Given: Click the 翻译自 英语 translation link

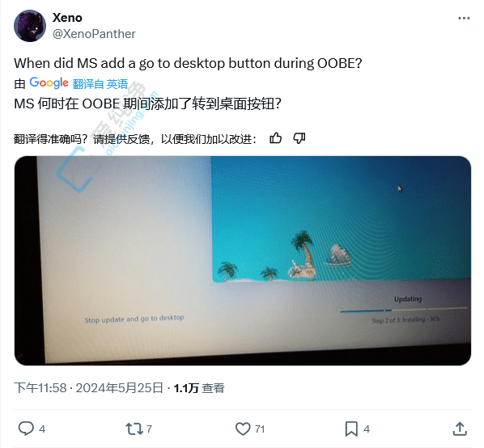Looking at the screenshot, I should pyautogui.click(x=100, y=84).
